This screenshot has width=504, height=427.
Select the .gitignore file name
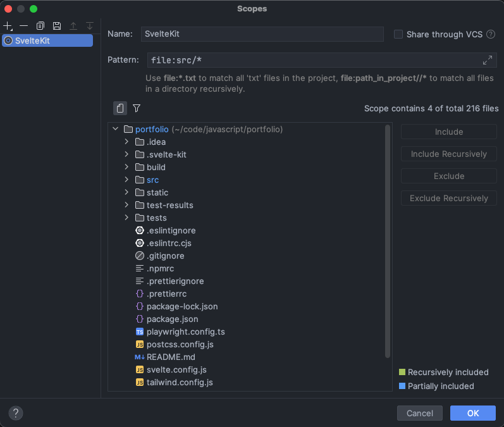166,256
